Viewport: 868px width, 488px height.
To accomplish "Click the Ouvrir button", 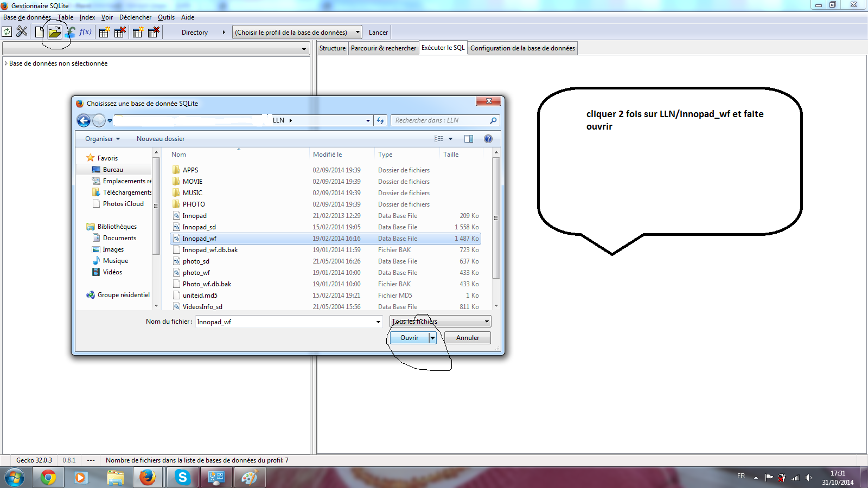I will (x=410, y=338).
